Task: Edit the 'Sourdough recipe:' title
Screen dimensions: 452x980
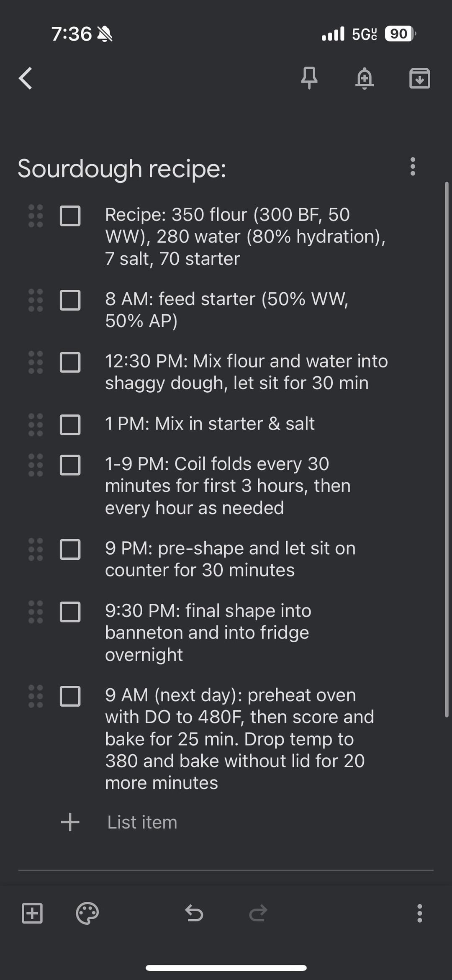Action: tap(122, 168)
